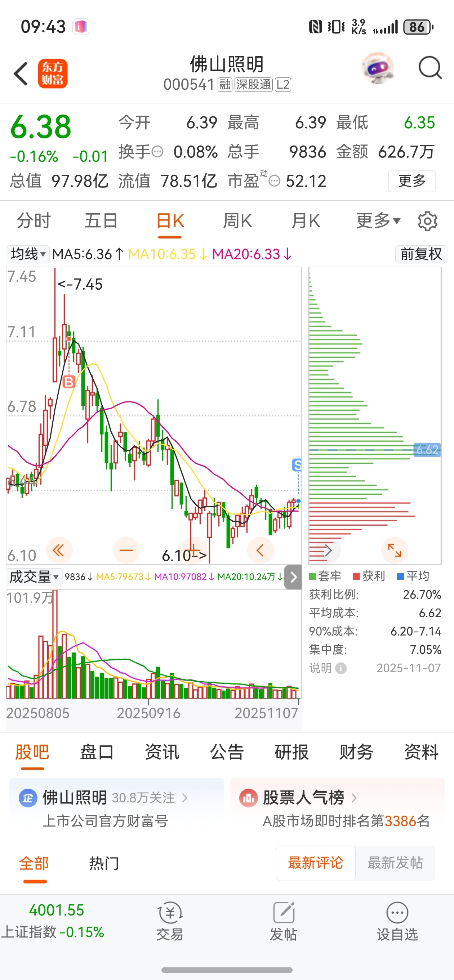454x980 pixels.
Task: Tap the 换手 info bubble icon
Action: [157, 152]
